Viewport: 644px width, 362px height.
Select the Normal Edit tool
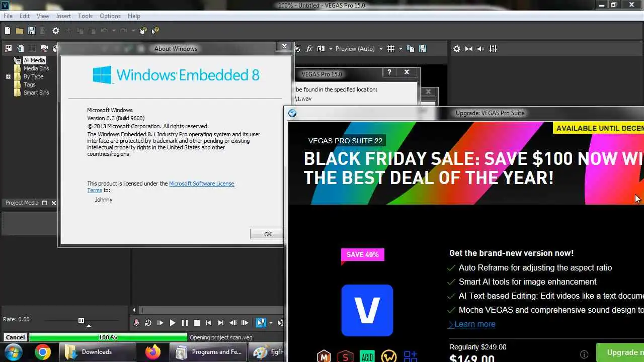[x=261, y=323]
